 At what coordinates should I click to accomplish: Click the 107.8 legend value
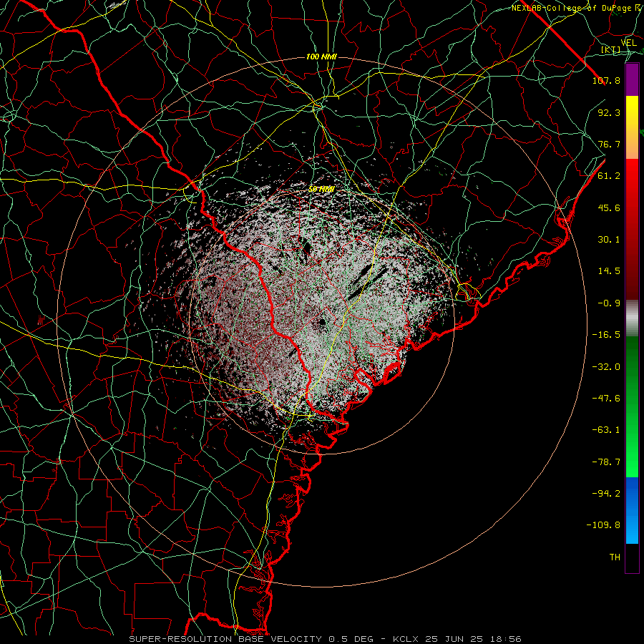click(x=606, y=80)
